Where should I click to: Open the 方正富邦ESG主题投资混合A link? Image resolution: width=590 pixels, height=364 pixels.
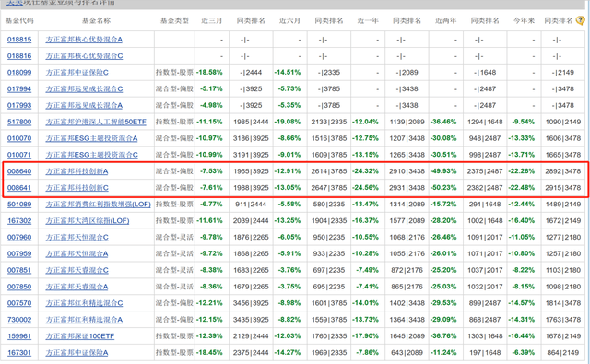point(91,138)
